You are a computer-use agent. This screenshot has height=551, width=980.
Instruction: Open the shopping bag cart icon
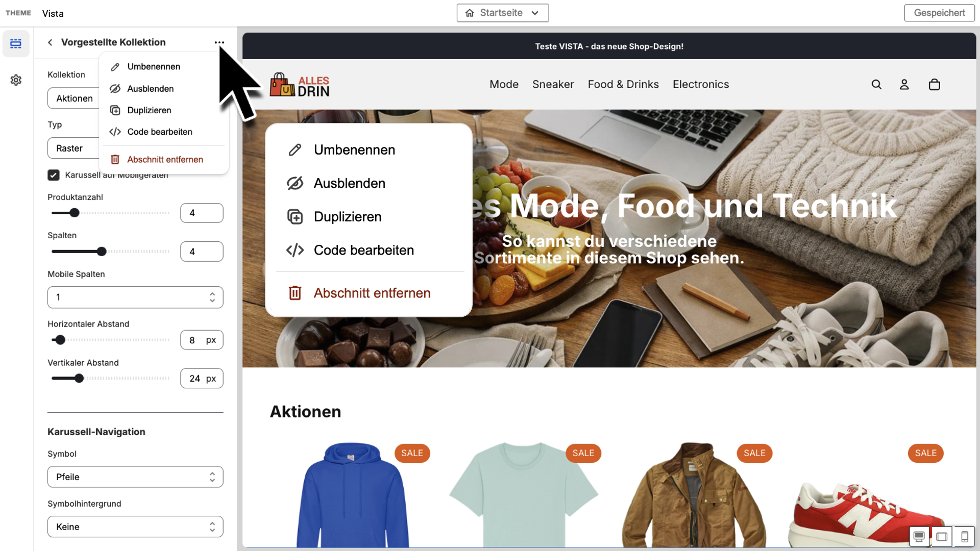click(x=934, y=85)
